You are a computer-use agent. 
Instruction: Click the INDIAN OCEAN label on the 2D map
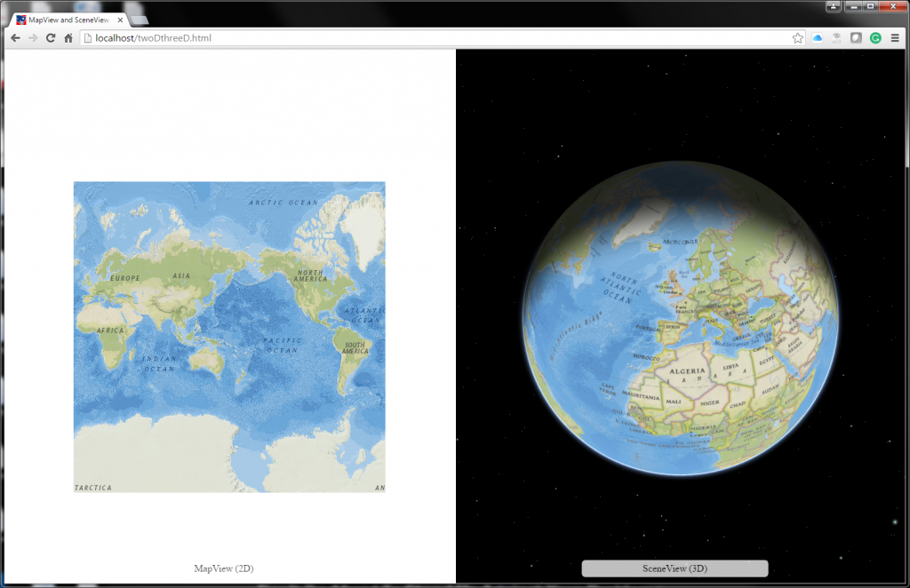pyautogui.click(x=158, y=363)
